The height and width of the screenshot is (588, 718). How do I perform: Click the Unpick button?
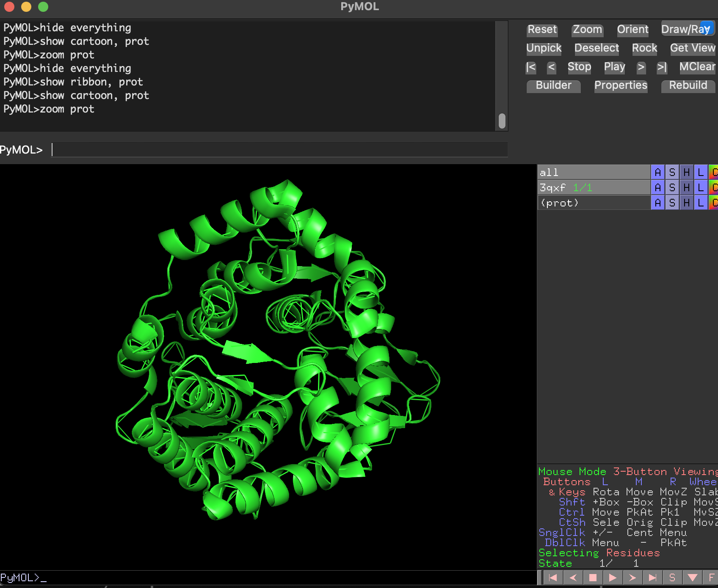(x=544, y=48)
